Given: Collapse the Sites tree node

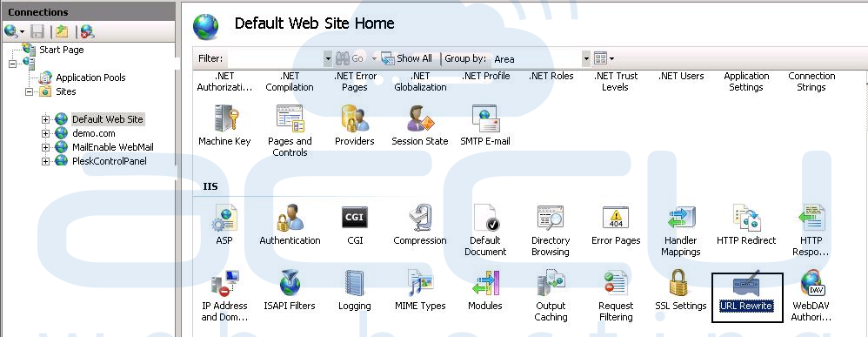Looking at the screenshot, I should tap(30, 91).
